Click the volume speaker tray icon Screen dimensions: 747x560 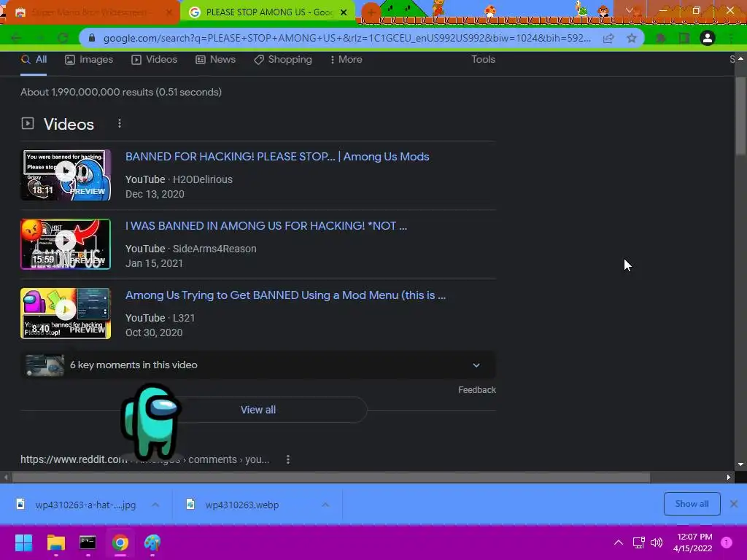click(x=657, y=542)
